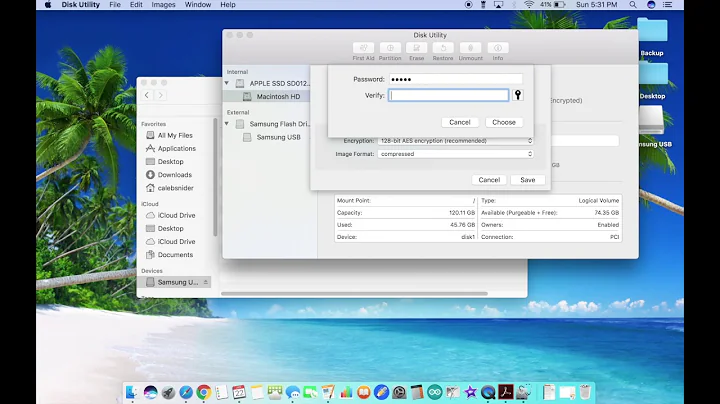Open the password assistant key icon
The image size is (720, 404).
point(518,95)
